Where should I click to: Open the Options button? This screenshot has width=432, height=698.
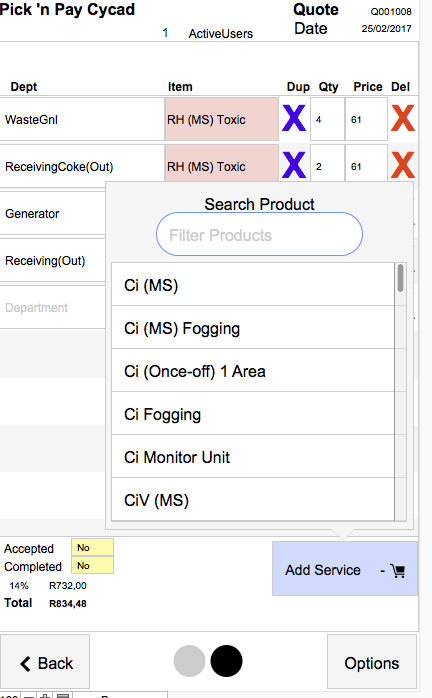click(x=372, y=662)
